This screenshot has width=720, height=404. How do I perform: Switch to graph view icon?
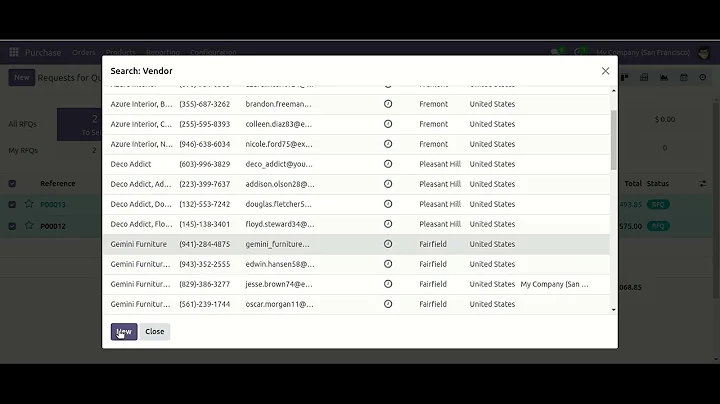[x=664, y=78]
